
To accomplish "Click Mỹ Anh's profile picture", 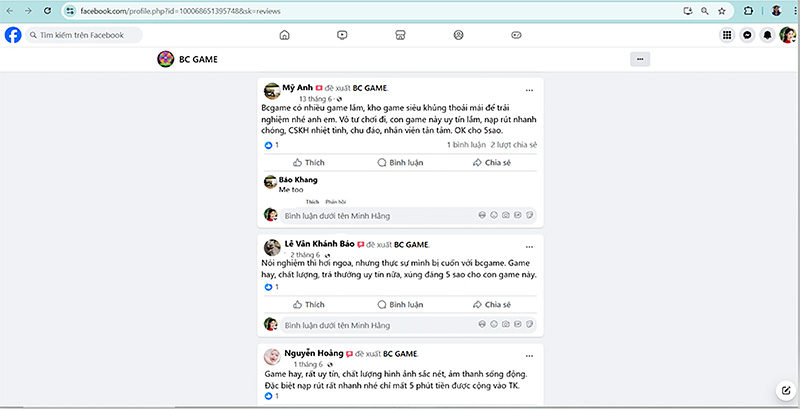I will pos(272,91).
